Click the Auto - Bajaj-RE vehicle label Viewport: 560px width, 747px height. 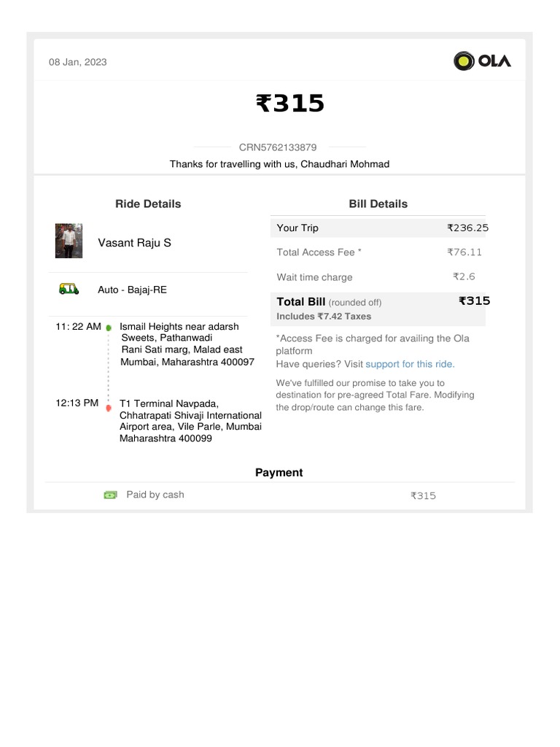click(x=132, y=290)
